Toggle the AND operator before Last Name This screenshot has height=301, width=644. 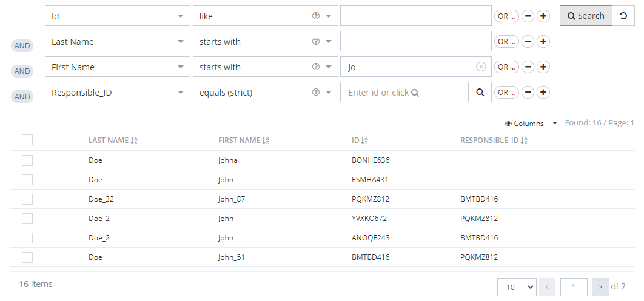22,45
